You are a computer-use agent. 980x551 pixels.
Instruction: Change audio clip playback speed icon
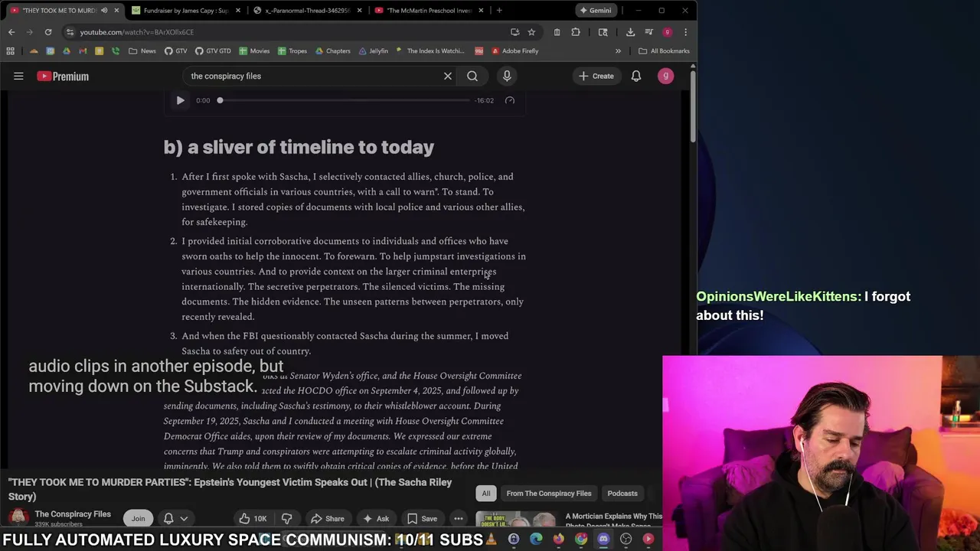510,100
